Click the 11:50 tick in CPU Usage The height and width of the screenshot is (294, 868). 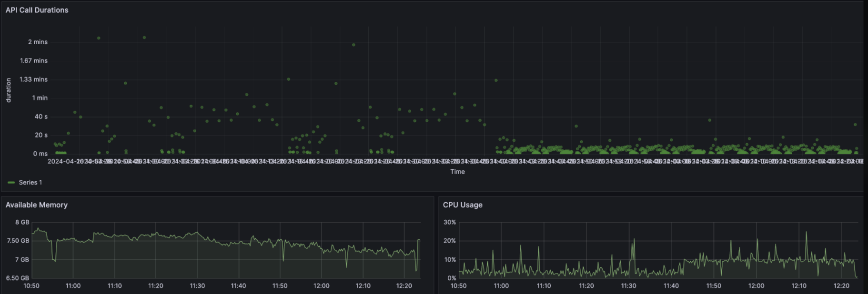pos(714,286)
